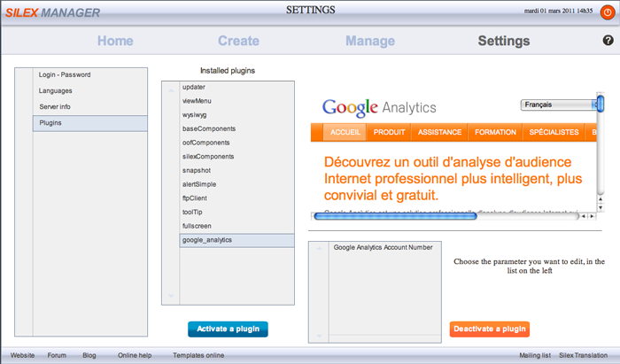The image size is (620, 364).
Task: Click the parameter list scroll-down arrow
Action: (x=319, y=336)
